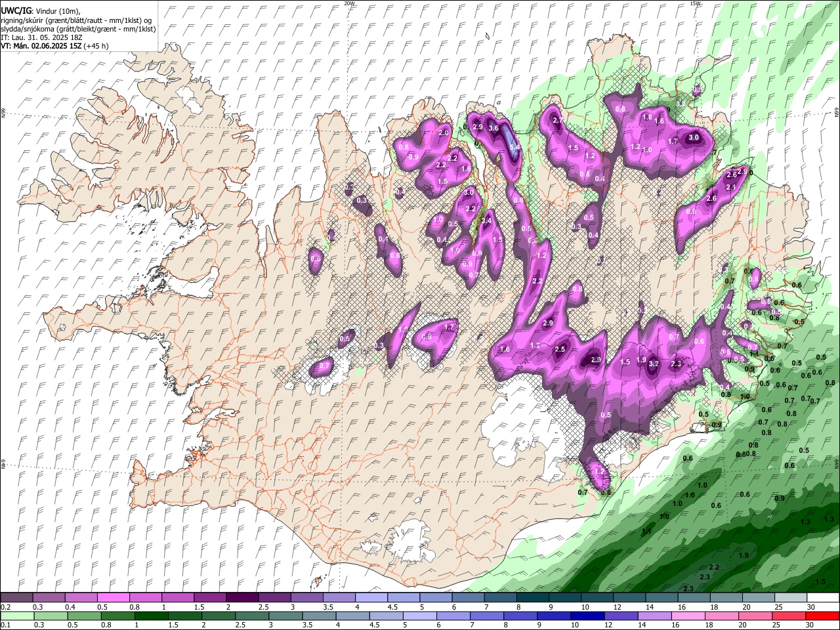The height and width of the screenshot is (630, 840).
Task: Pick the gray-teal 3–3.5 rain legend swatch
Action: point(285,616)
